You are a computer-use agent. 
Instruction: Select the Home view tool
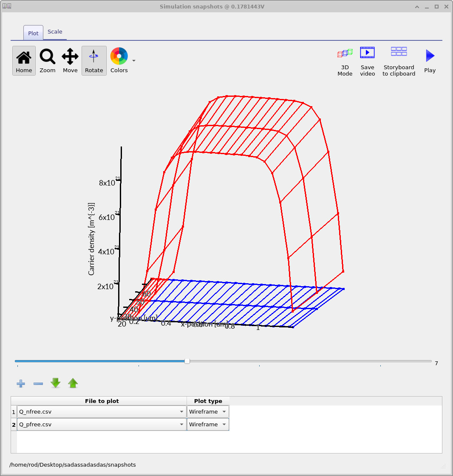pyautogui.click(x=24, y=60)
